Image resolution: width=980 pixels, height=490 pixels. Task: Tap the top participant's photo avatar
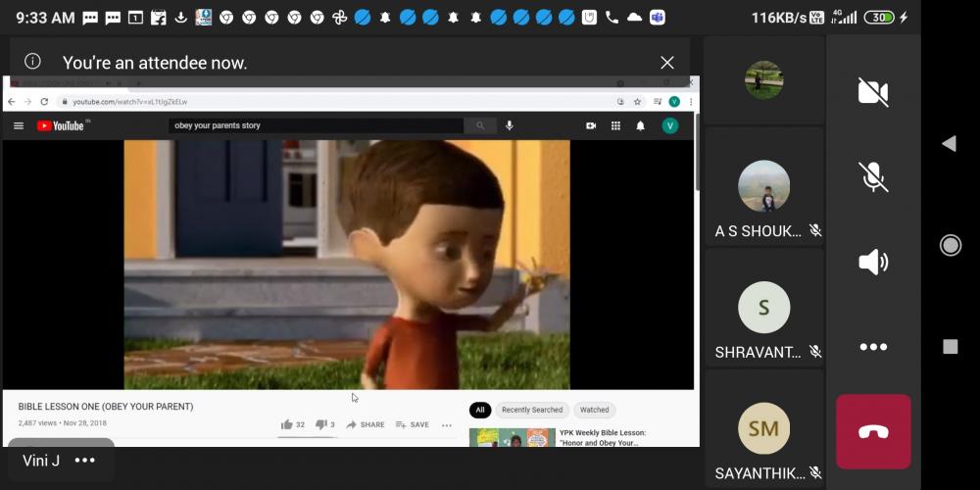point(763,80)
